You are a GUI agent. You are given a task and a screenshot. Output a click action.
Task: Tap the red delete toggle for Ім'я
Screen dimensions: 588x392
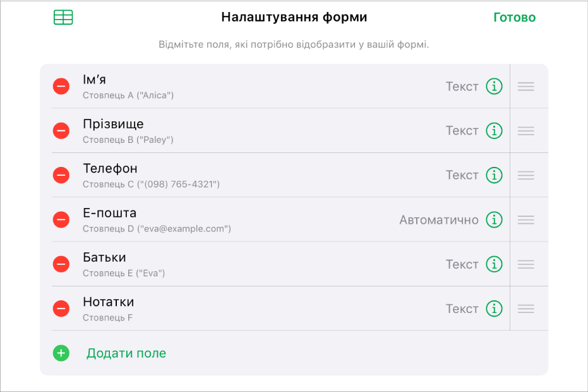coord(61,86)
